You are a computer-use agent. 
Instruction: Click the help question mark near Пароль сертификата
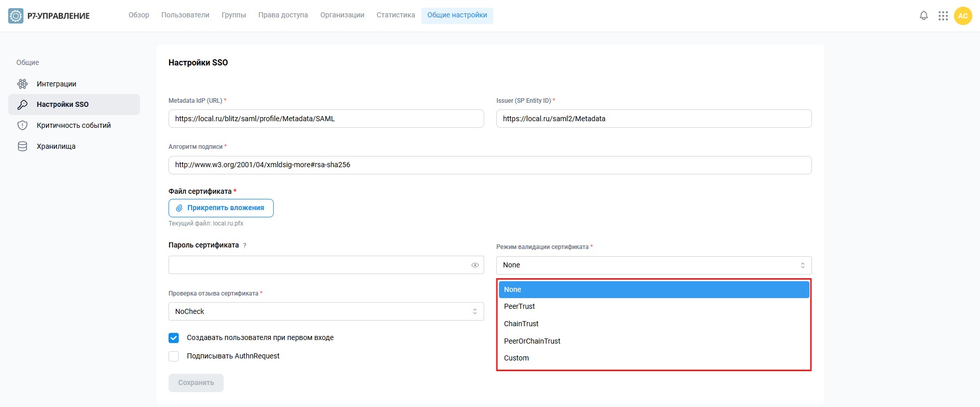coord(245,245)
